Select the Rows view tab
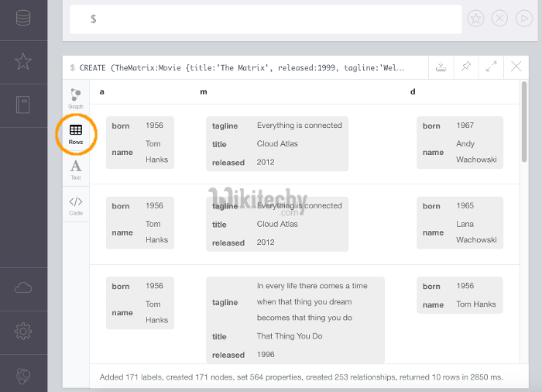The height and width of the screenshot is (392, 542). tap(76, 134)
